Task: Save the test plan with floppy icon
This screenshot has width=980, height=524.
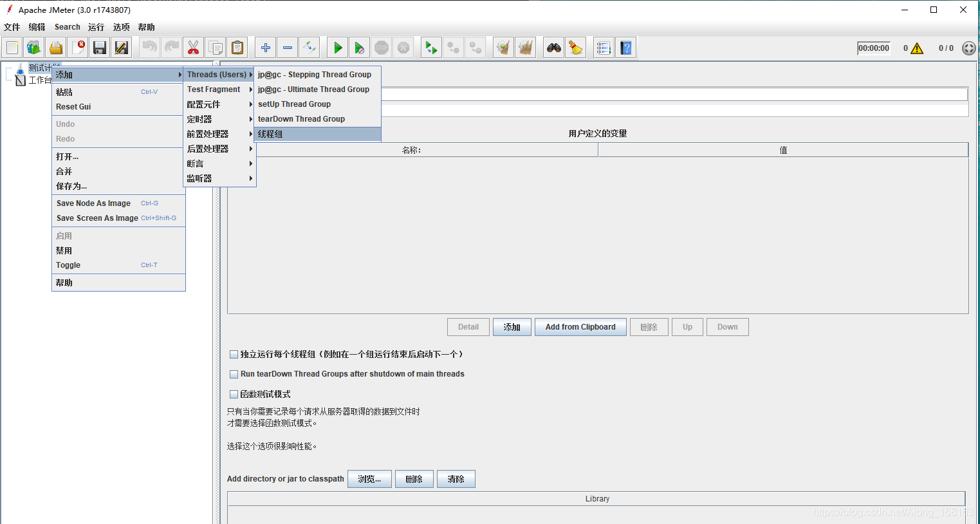Action: pyautogui.click(x=100, y=48)
